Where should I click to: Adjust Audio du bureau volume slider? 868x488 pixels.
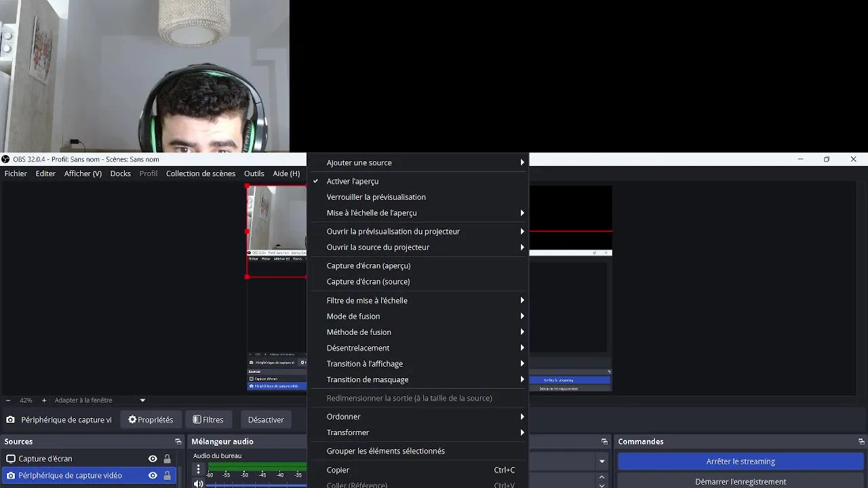coord(258,484)
